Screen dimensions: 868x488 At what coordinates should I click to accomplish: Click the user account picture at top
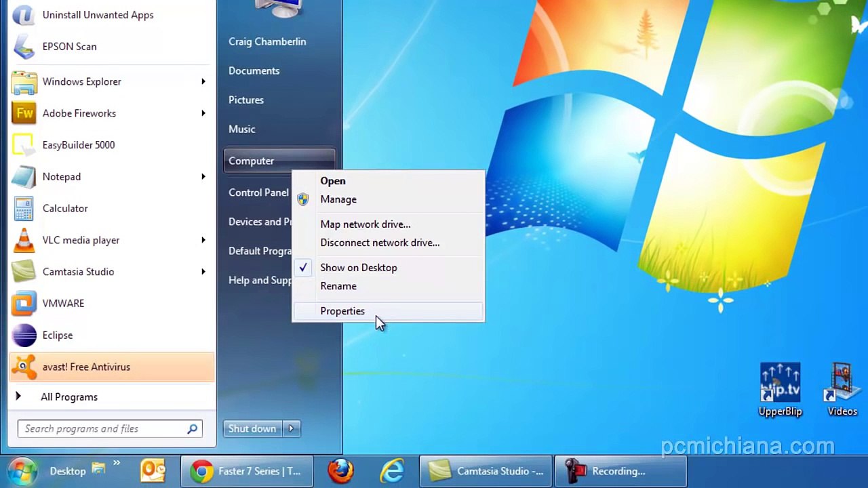279,9
